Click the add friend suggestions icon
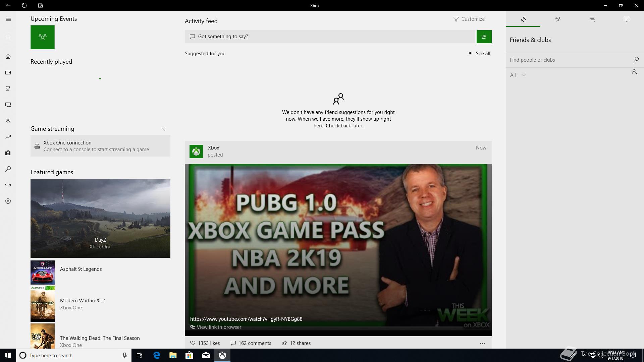 (634, 72)
